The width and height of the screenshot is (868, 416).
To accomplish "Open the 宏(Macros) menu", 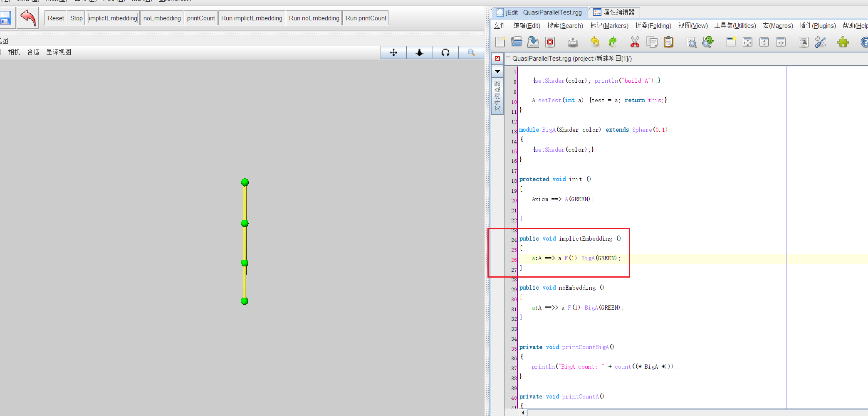I will (x=778, y=26).
